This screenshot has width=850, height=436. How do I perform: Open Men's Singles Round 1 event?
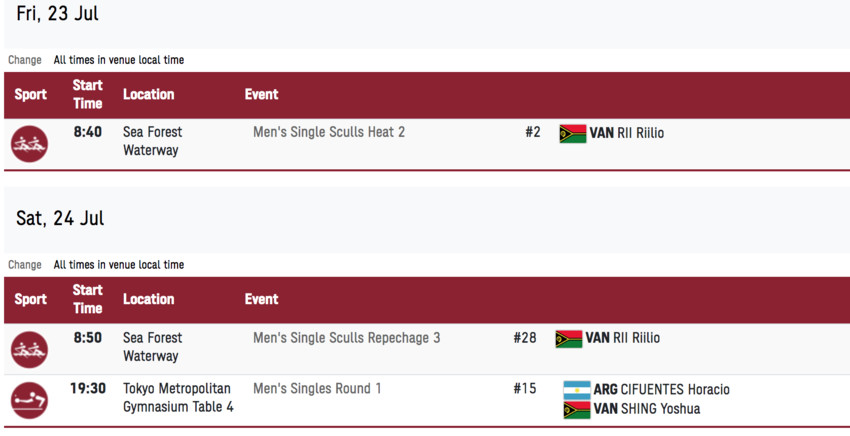(x=317, y=389)
